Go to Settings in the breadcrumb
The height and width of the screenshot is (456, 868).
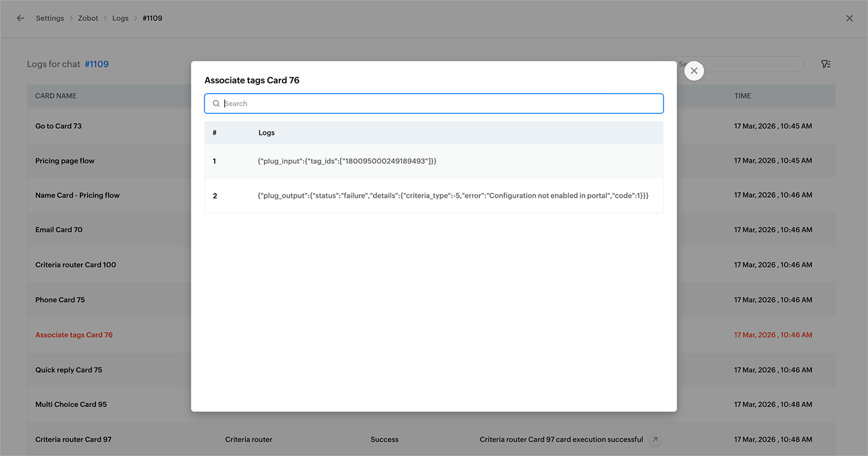pyautogui.click(x=50, y=19)
